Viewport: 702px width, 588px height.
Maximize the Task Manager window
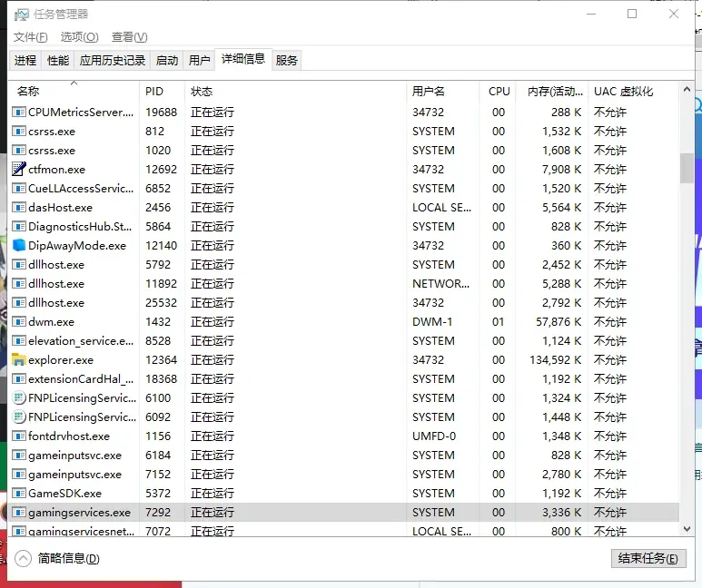pyautogui.click(x=632, y=14)
